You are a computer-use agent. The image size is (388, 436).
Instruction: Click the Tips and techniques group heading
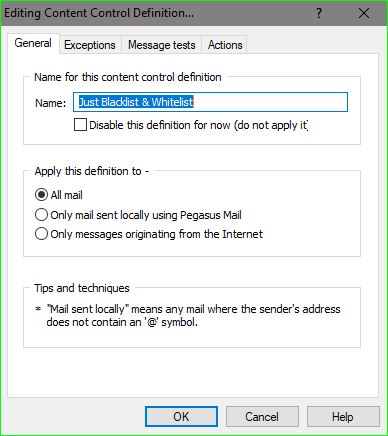[82, 288]
